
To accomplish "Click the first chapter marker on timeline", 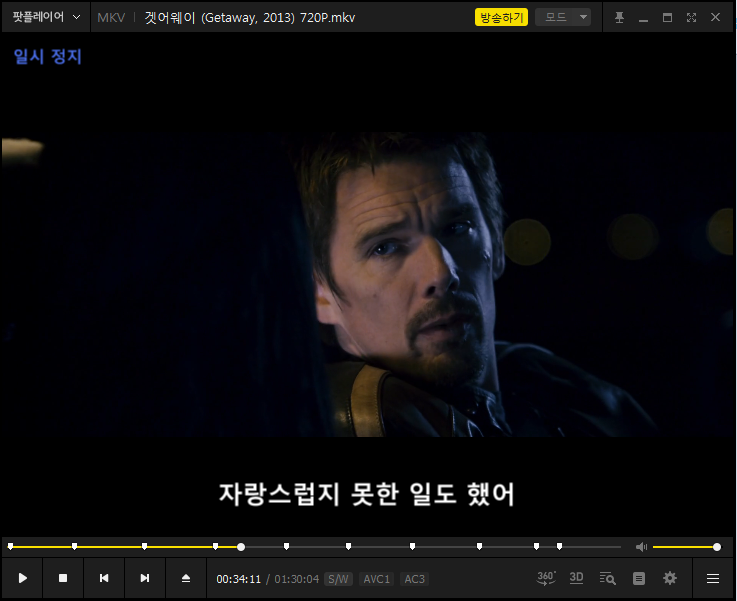I will 10,546.
